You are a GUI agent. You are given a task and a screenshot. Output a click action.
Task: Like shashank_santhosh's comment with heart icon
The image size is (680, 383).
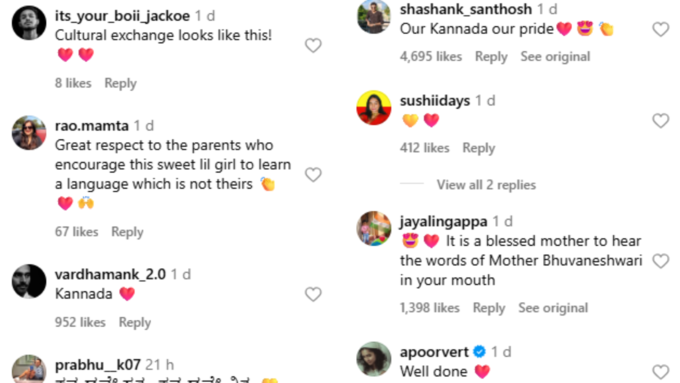pyautogui.click(x=660, y=29)
